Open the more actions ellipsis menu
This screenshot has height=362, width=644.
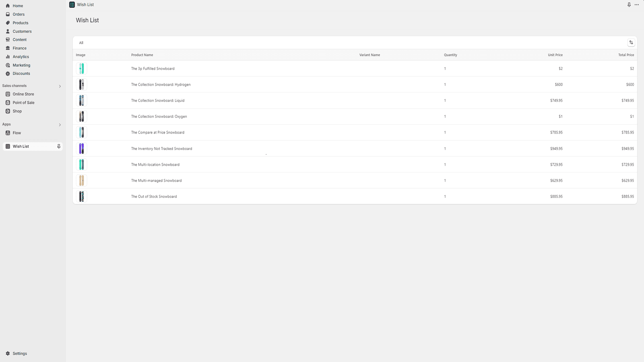[x=637, y=4]
